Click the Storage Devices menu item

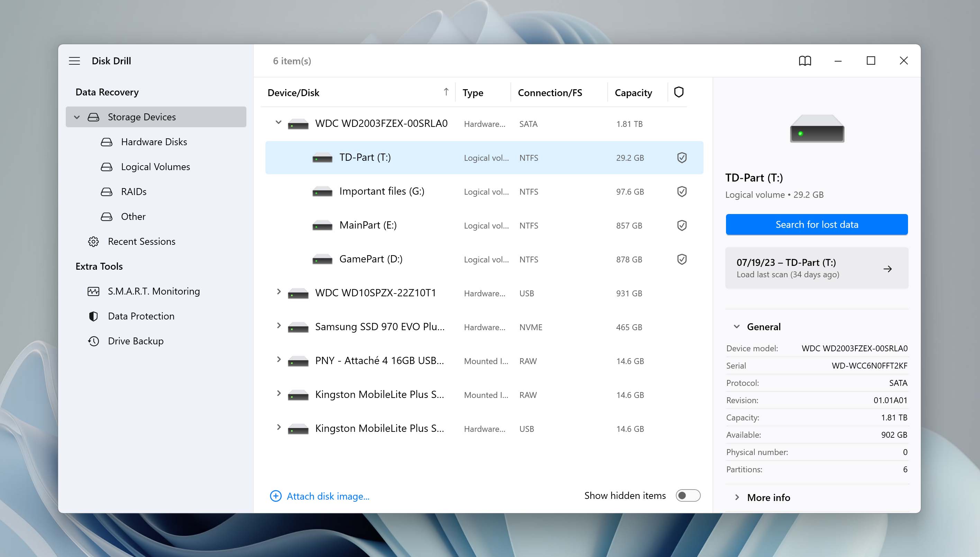coord(141,117)
